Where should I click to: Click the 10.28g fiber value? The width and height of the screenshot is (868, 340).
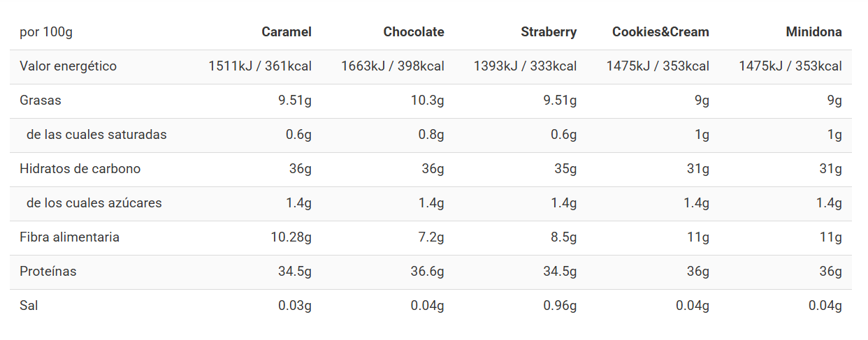[291, 237]
